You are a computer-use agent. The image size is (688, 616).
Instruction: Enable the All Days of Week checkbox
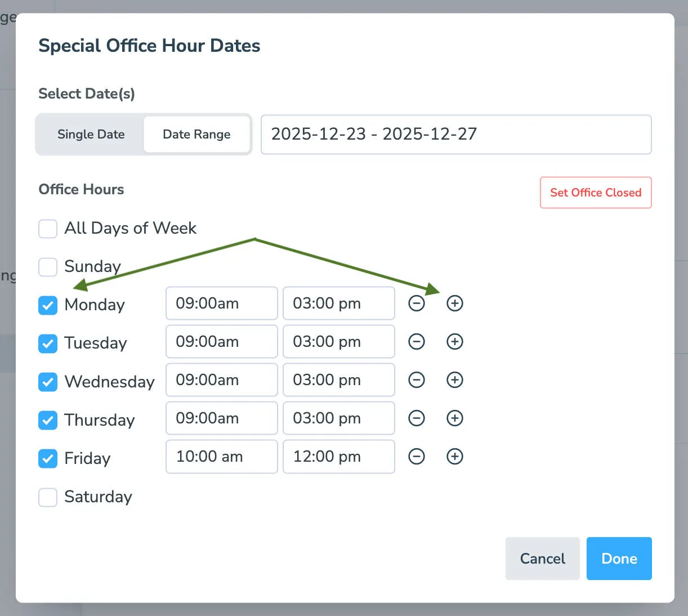click(x=48, y=229)
